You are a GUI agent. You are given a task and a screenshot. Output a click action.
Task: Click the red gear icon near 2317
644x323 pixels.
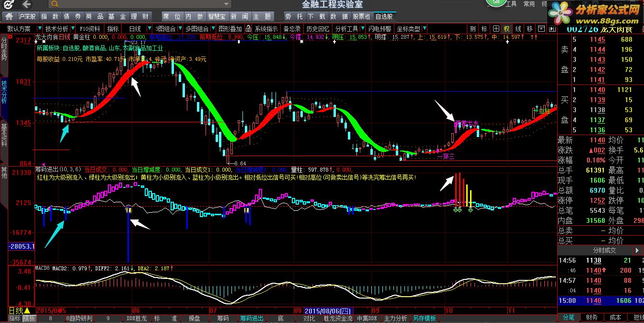tap(9, 36)
